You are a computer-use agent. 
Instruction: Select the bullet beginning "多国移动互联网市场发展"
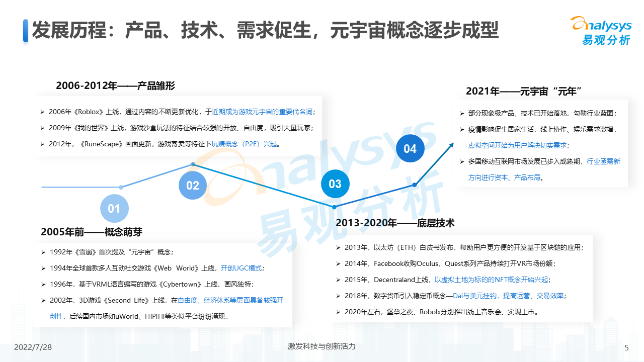(x=540, y=161)
